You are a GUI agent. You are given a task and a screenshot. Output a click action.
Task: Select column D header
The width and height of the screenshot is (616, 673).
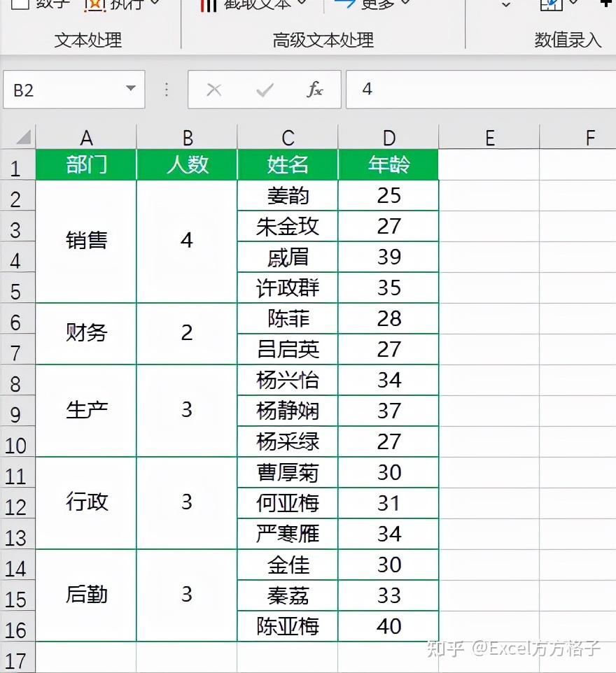coord(388,137)
